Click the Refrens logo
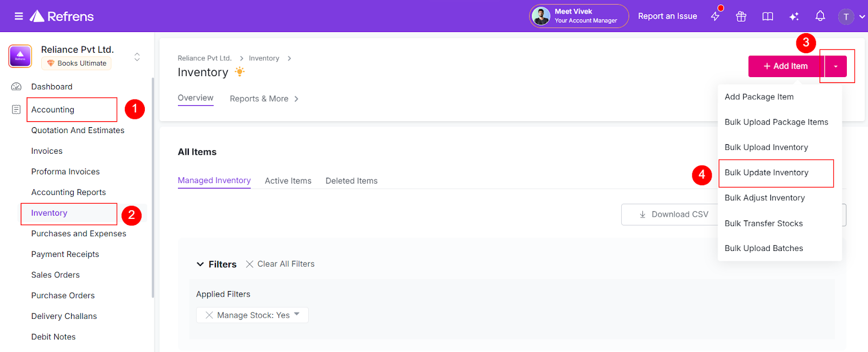The height and width of the screenshot is (352, 868). tap(61, 16)
